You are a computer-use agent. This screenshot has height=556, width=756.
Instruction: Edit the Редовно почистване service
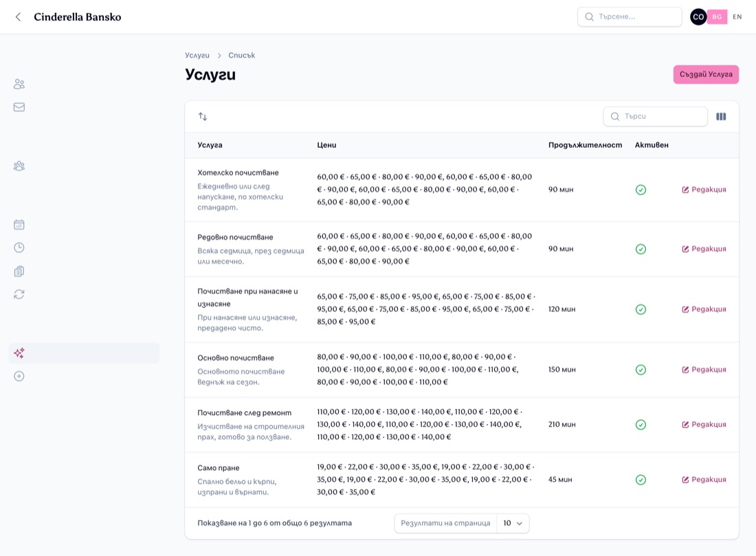click(x=704, y=249)
